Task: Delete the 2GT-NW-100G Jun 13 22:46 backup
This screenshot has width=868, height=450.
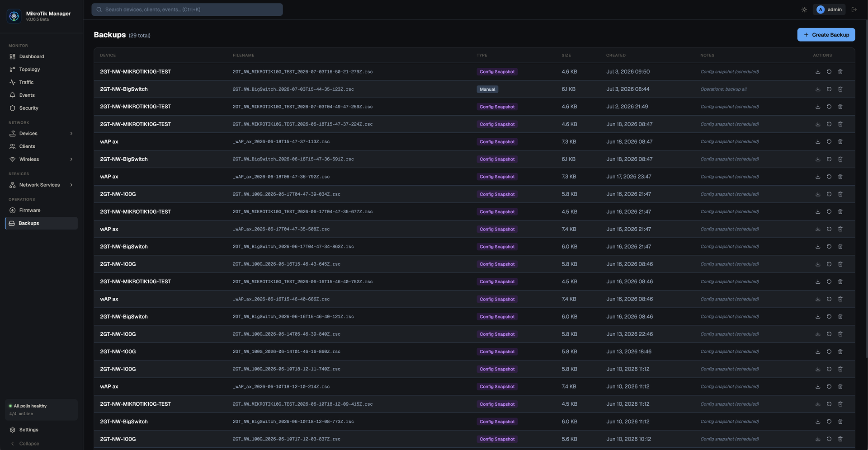Action: (x=840, y=334)
